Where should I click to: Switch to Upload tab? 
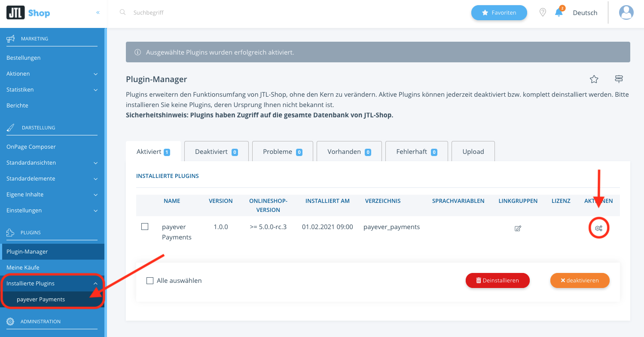pos(473,152)
